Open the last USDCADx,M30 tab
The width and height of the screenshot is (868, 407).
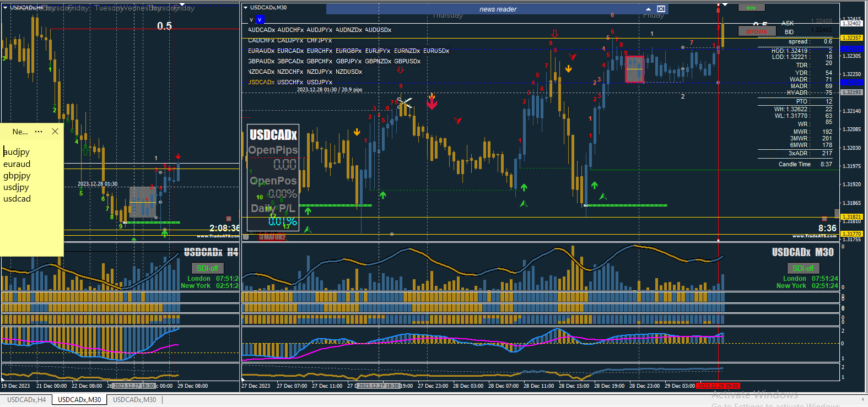point(134,400)
